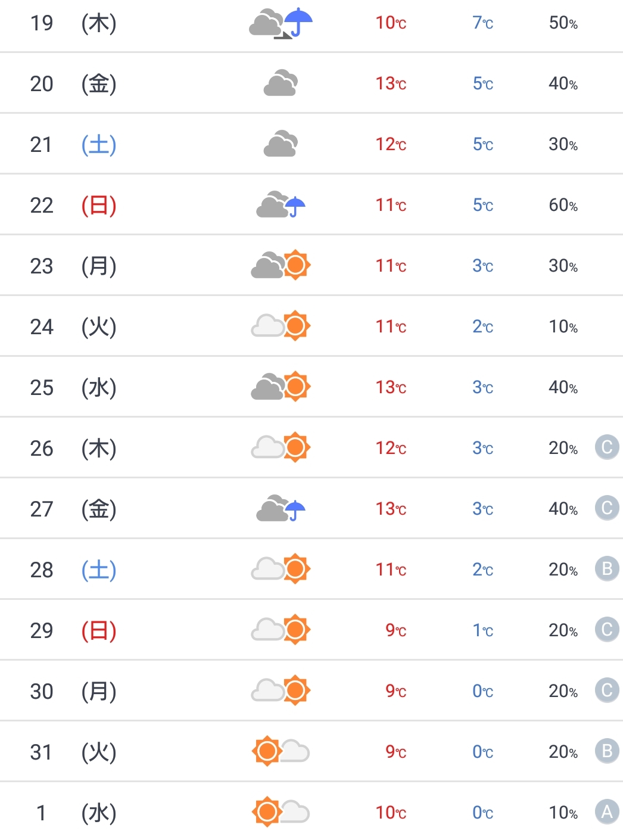Click the sunny-cloud icon for Wednesday the 1st
The image size is (623, 840).
pyautogui.click(x=281, y=812)
